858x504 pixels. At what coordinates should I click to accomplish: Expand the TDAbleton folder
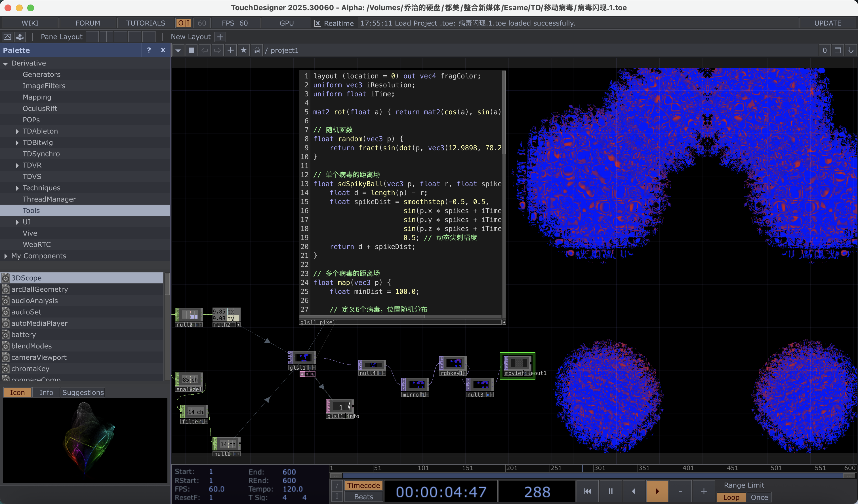[x=17, y=131]
